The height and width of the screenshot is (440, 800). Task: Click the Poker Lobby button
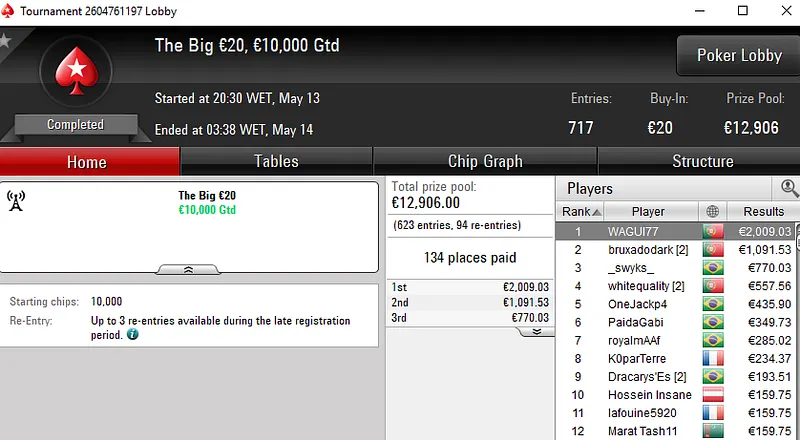coord(738,56)
